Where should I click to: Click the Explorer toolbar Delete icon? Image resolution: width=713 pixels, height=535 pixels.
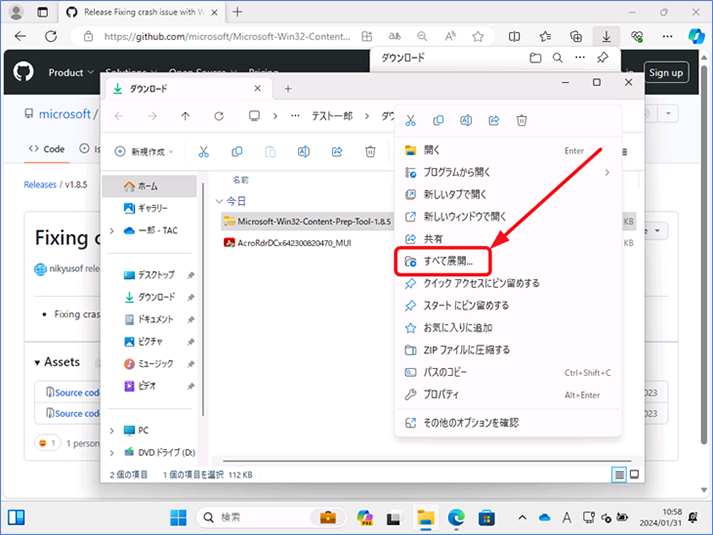coord(370,152)
